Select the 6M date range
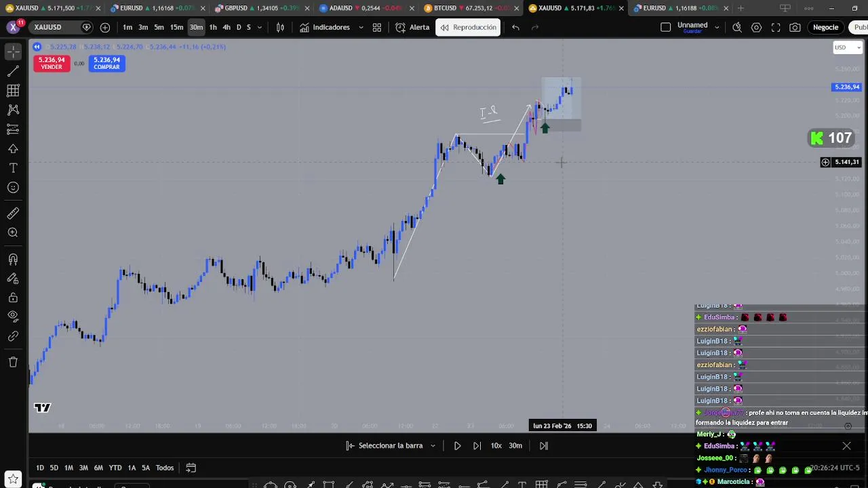This screenshot has height=488, width=868. 98,468
